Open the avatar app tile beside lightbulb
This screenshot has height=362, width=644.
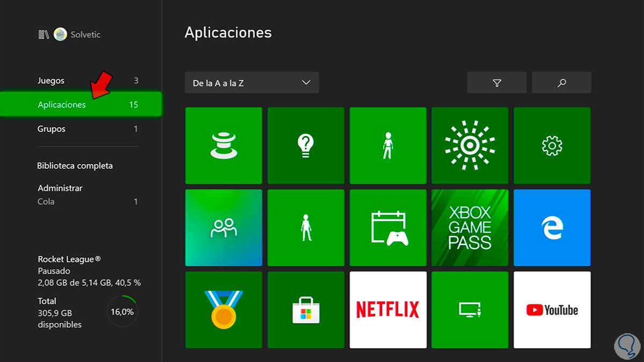pyautogui.click(x=388, y=145)
